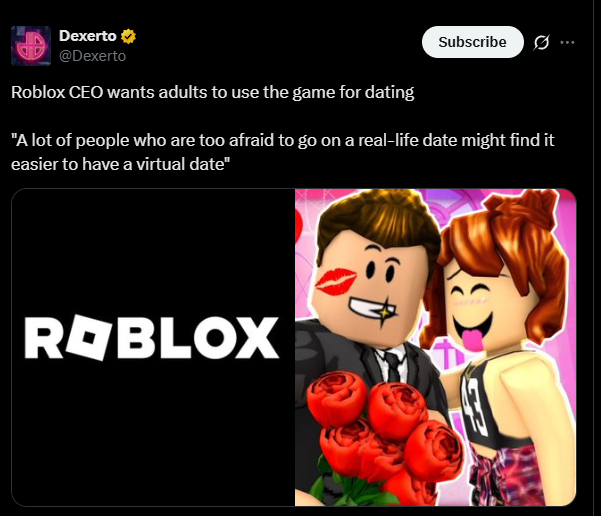Click the Subscribe button
This screenshot has width=601, height=516.
473,42
